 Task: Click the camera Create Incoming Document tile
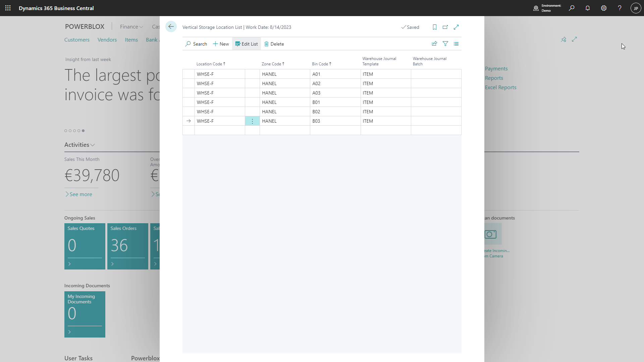(492, 234)
